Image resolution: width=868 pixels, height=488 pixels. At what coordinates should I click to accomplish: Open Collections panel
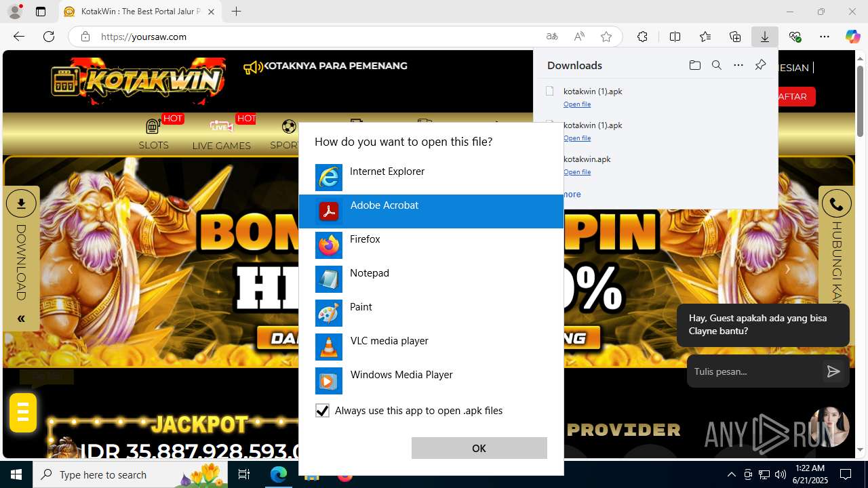click(735, 37)
